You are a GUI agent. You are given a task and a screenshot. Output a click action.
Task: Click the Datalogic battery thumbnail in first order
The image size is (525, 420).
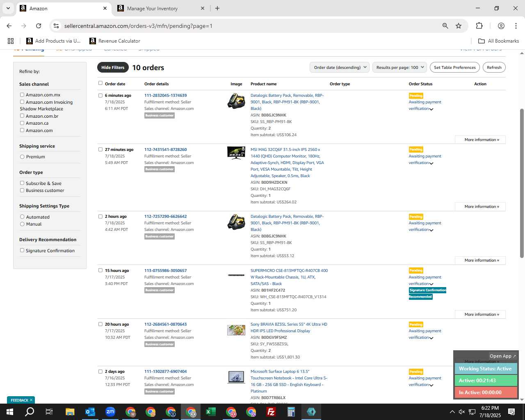pos(236,101)
